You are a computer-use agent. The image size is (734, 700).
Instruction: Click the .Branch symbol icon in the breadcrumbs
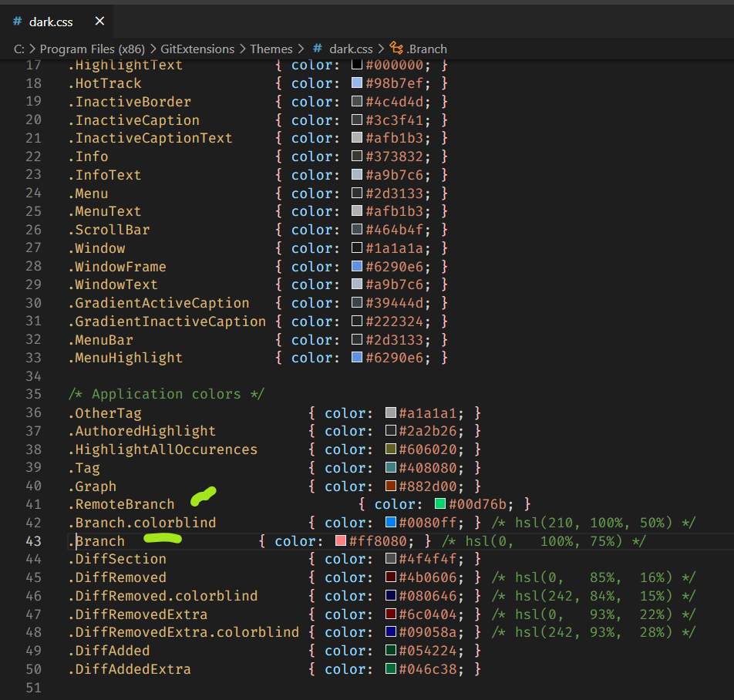click(396, 49)
